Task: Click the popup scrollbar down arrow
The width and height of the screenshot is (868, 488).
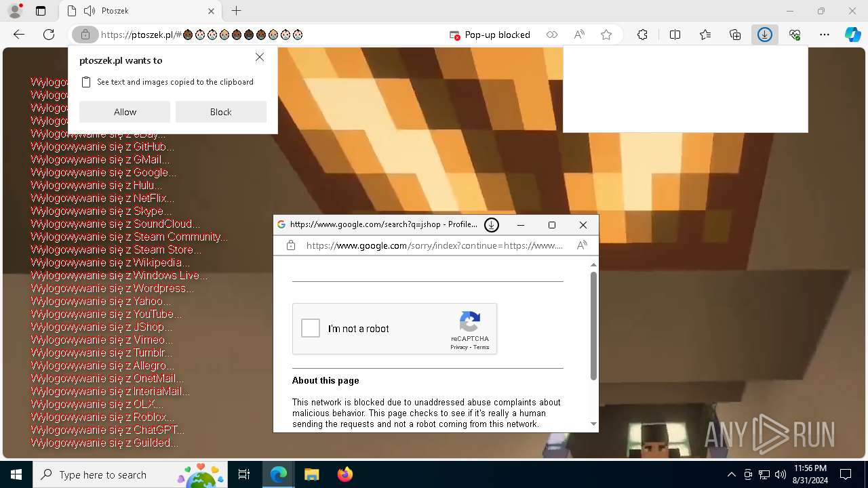Action: (x=594, y=424)
